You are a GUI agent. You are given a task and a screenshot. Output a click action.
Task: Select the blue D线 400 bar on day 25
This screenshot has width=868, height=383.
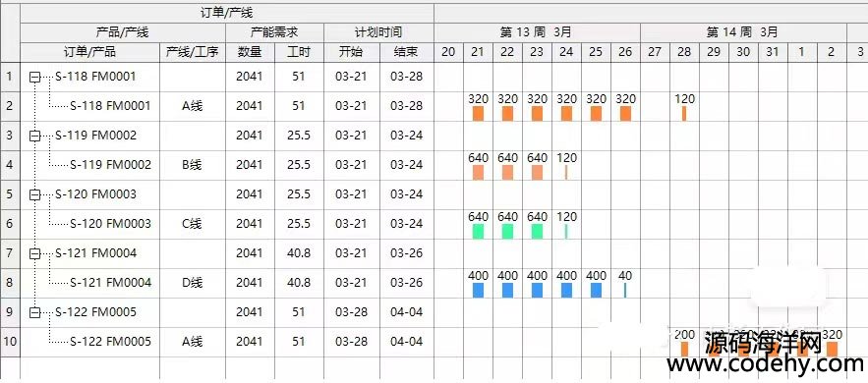click(596, 290)
